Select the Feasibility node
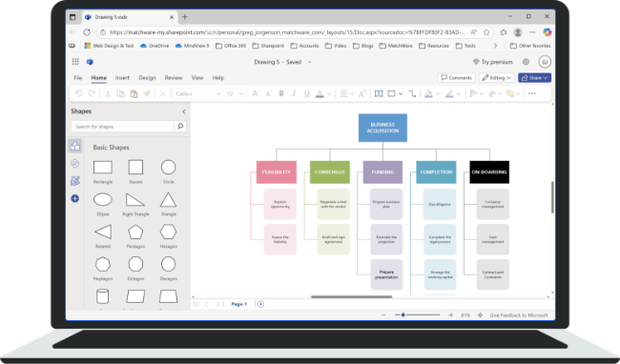 coord(277,172)
